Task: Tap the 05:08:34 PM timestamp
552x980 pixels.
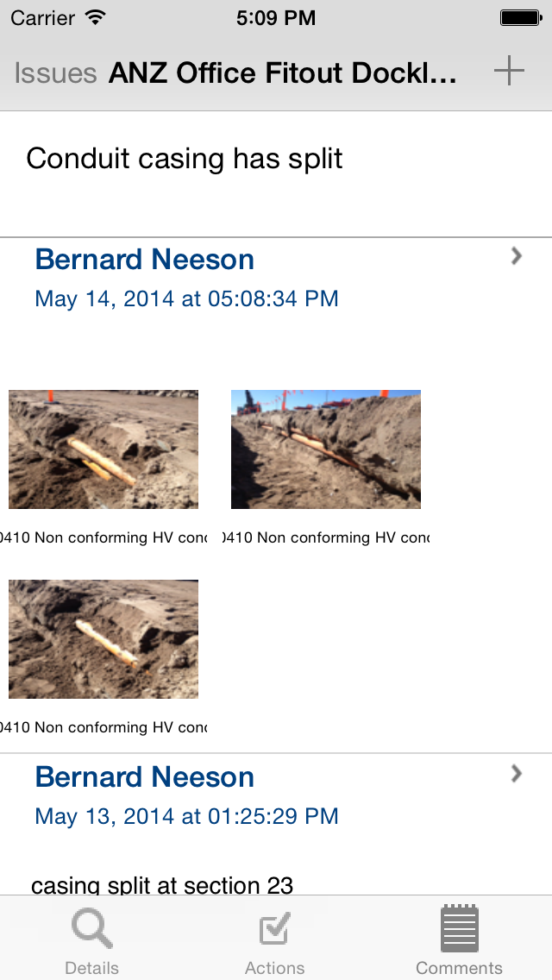Action: 186,299
